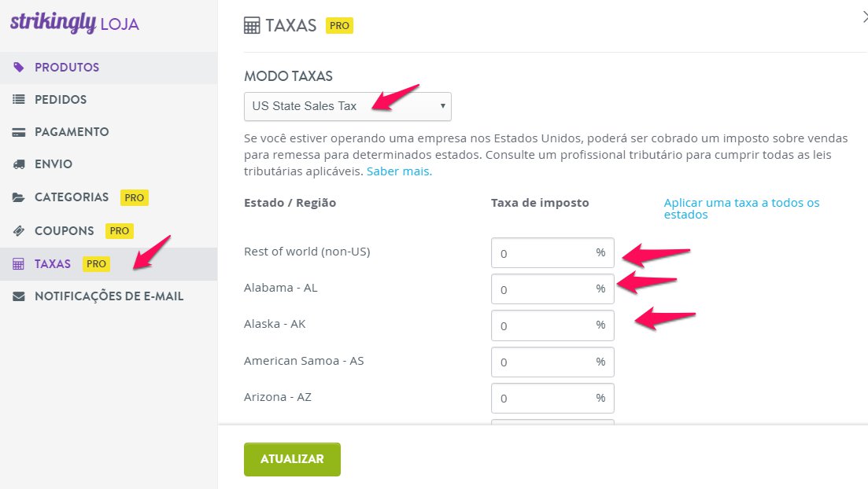Screen dimensions: 868x489
Task: Focus the Alabama tax rate field
Action: (x=552, y=289)
